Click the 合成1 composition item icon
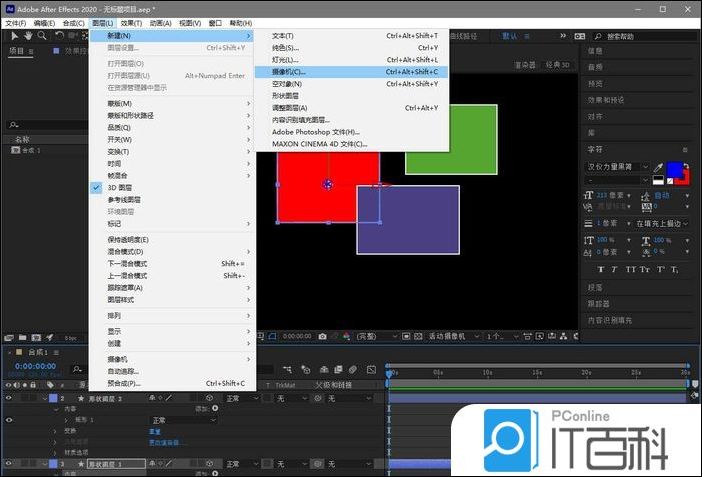Image resolution: width=702 pixels, height=477 pixels. 14,150
